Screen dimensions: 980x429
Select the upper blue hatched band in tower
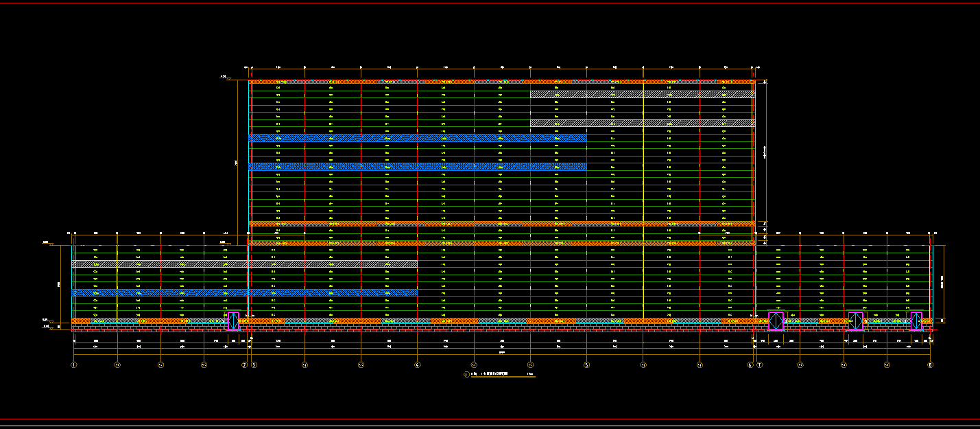(417, 138)
